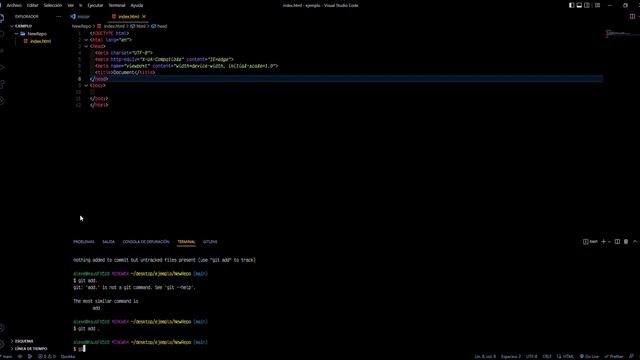Open the Ver menu
The image size is (640, 360).
[71, 5]
